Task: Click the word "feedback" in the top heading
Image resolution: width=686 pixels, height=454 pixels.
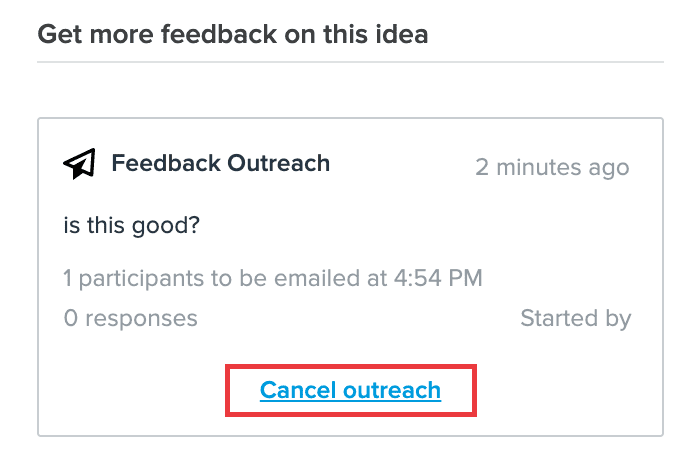Action: (219, 34)
